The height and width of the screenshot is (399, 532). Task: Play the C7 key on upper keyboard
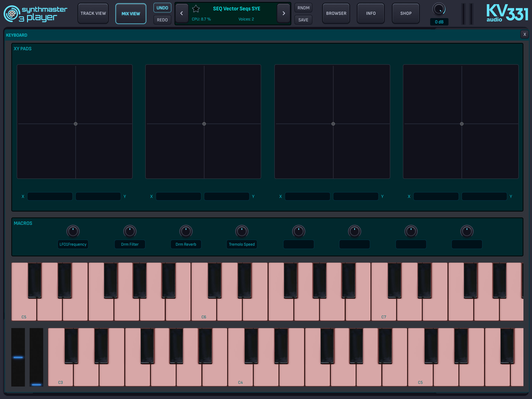pyautogui.click(x=384, y=309)
